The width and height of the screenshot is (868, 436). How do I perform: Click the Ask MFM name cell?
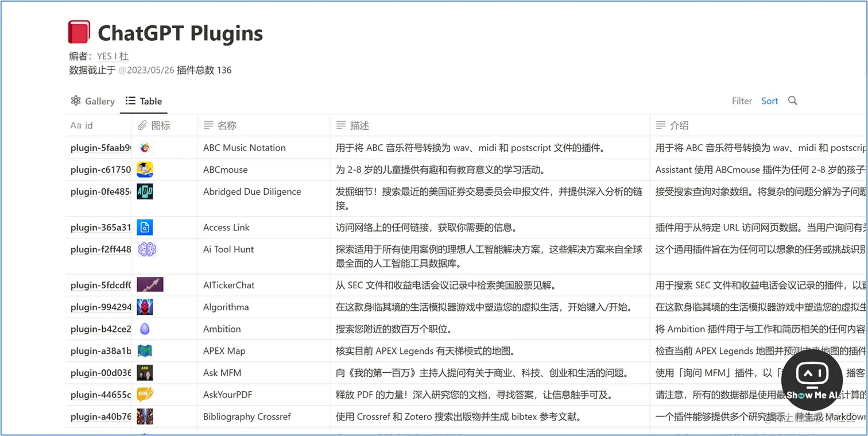click(x=263, y=372)
